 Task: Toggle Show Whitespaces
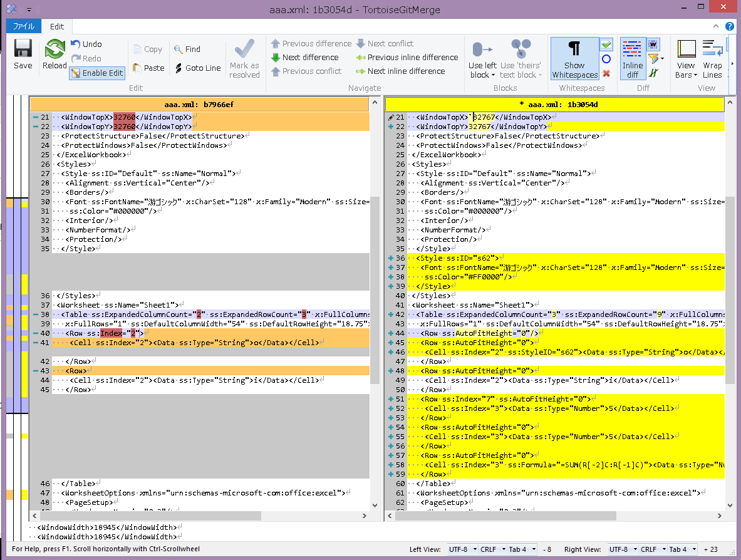[574, 58]
